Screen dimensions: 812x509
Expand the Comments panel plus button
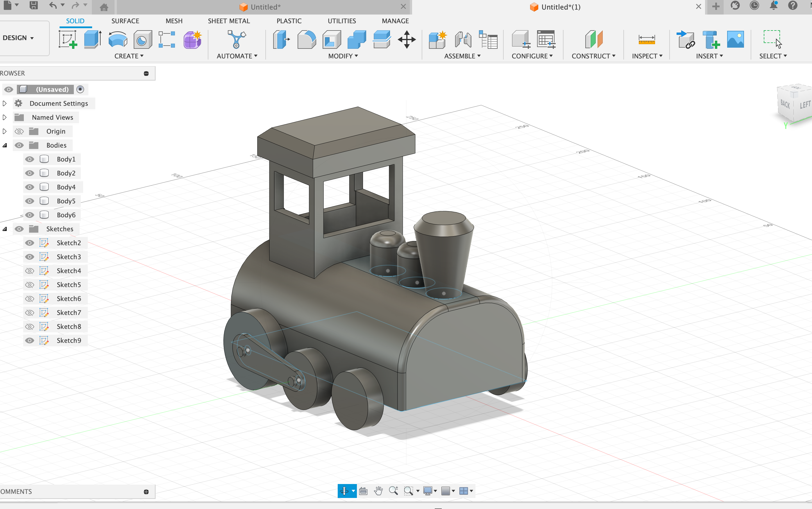pos(146,492)
